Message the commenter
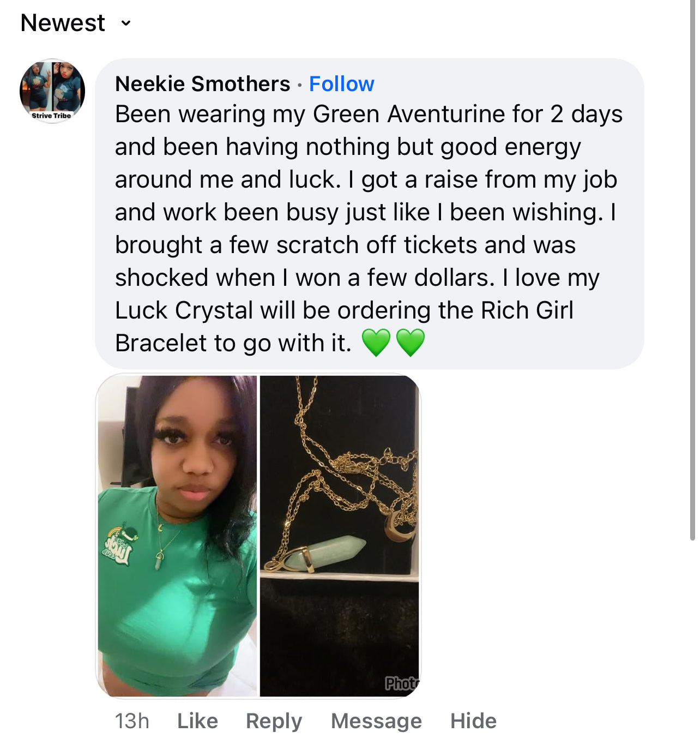The width and height of the screenshot is (700, 744). pos(376,721)
